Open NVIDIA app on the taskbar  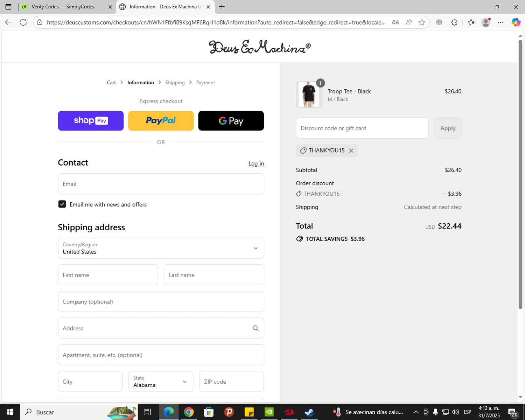click(x=269, y=412)
